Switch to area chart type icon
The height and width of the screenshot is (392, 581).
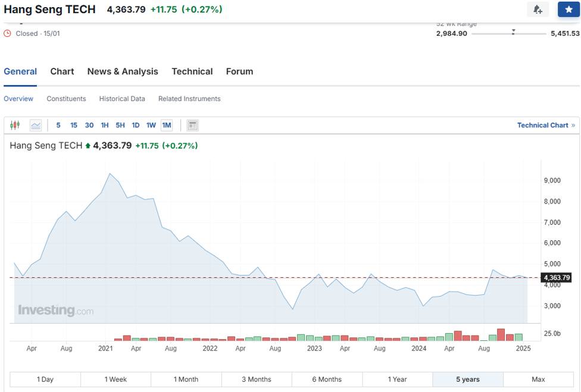[36, 125]
